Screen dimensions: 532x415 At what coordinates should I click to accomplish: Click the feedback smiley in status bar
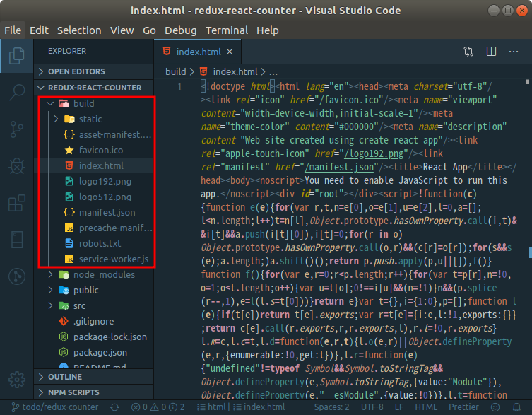[x=495, y=407]
